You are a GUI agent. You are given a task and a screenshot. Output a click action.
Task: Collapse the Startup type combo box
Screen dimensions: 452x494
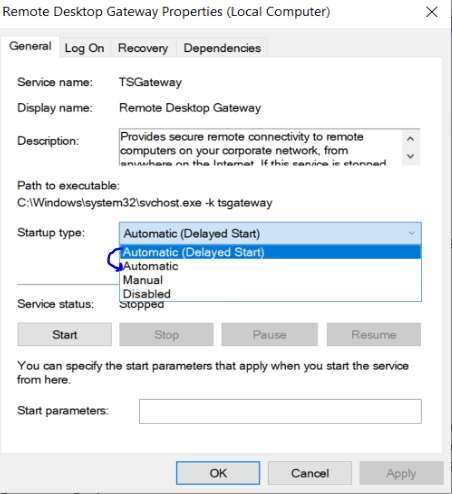click(x=270, y=233)
